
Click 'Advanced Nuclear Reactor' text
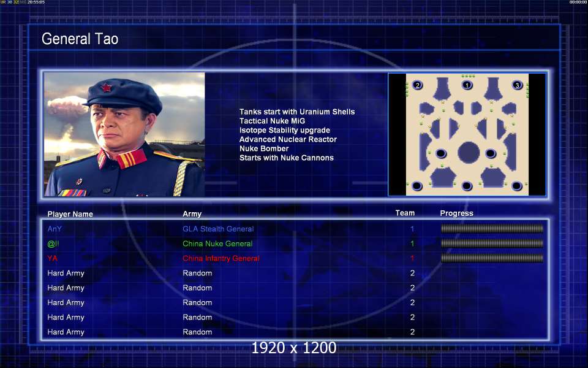pos(288,139)
